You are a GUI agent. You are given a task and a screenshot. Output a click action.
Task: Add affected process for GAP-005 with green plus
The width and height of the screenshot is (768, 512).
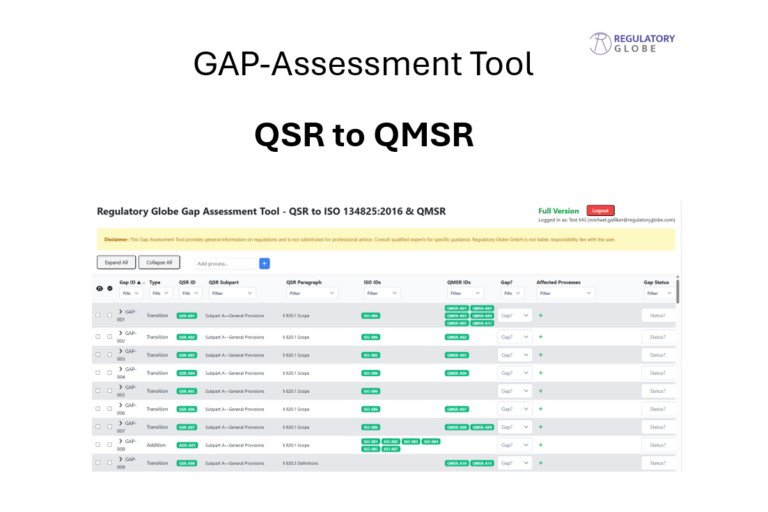[541, 391]
